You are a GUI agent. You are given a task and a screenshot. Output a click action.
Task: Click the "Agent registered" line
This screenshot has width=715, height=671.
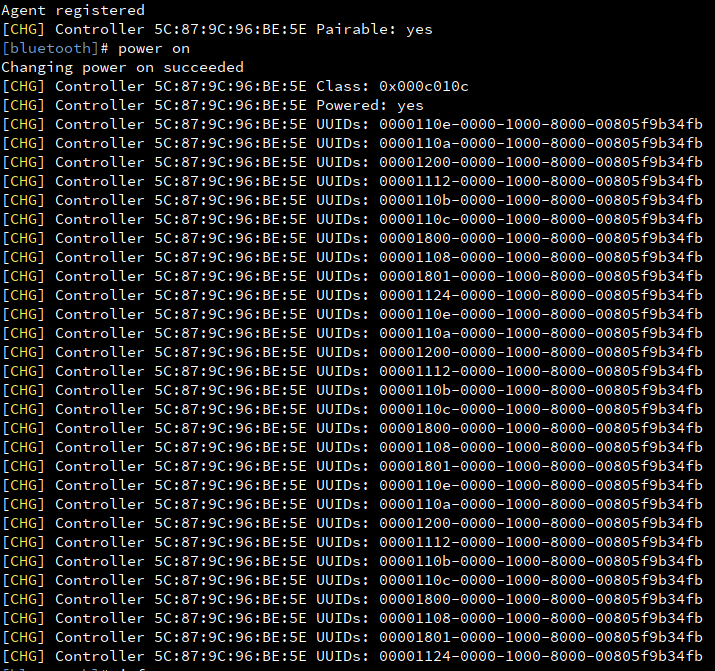73,10
